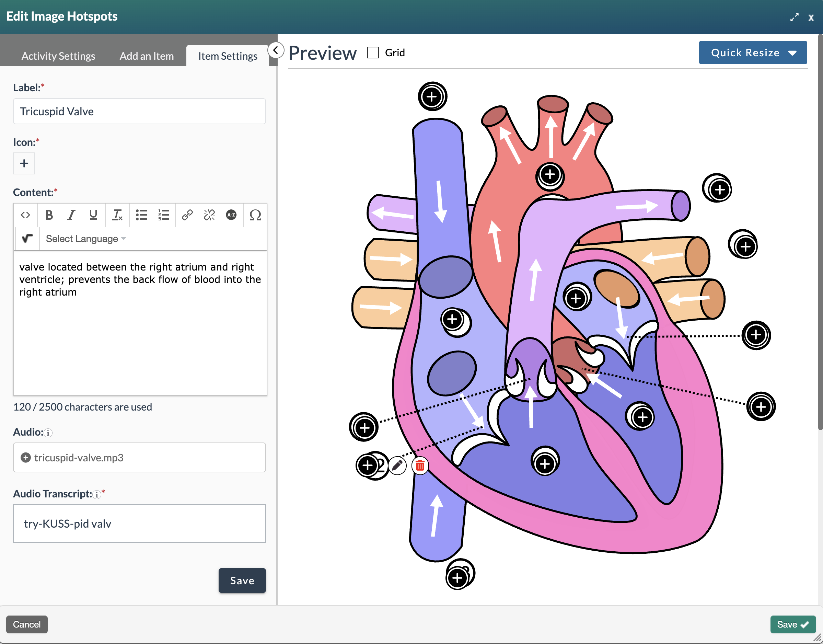The image size is (823, 644).
Task: Apply italic formatting in Content editor
Action: (x=71, y=215)
